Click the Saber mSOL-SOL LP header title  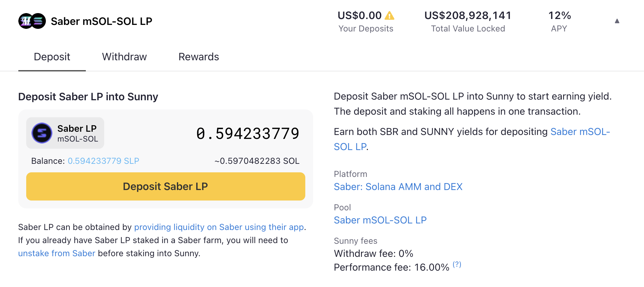pyautogui.click(x=102, y=21)
